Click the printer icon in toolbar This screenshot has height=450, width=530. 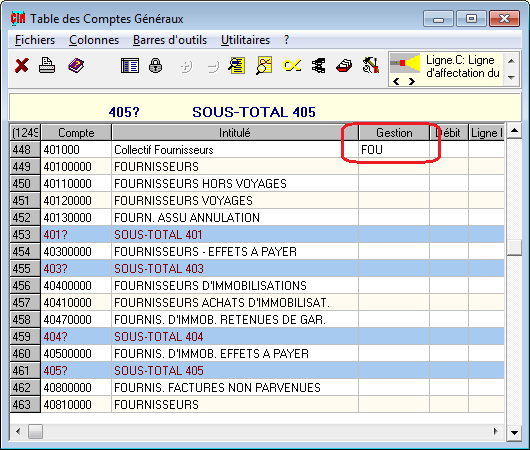click(47, 66)
